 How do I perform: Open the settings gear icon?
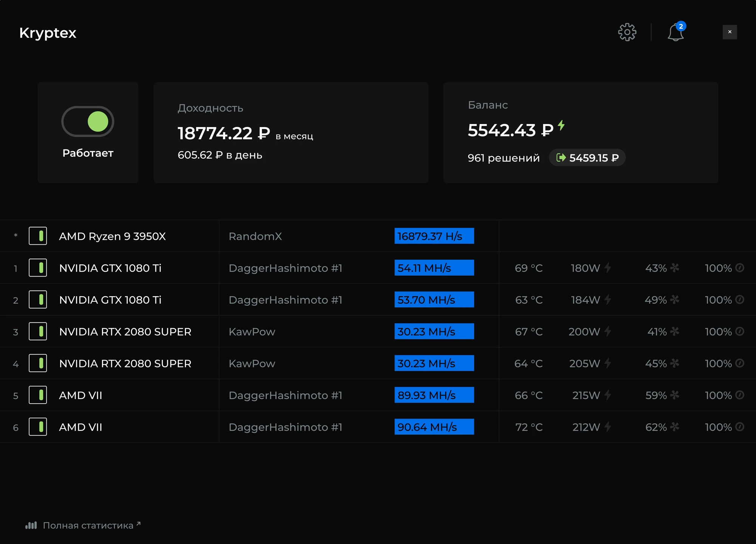627,32
